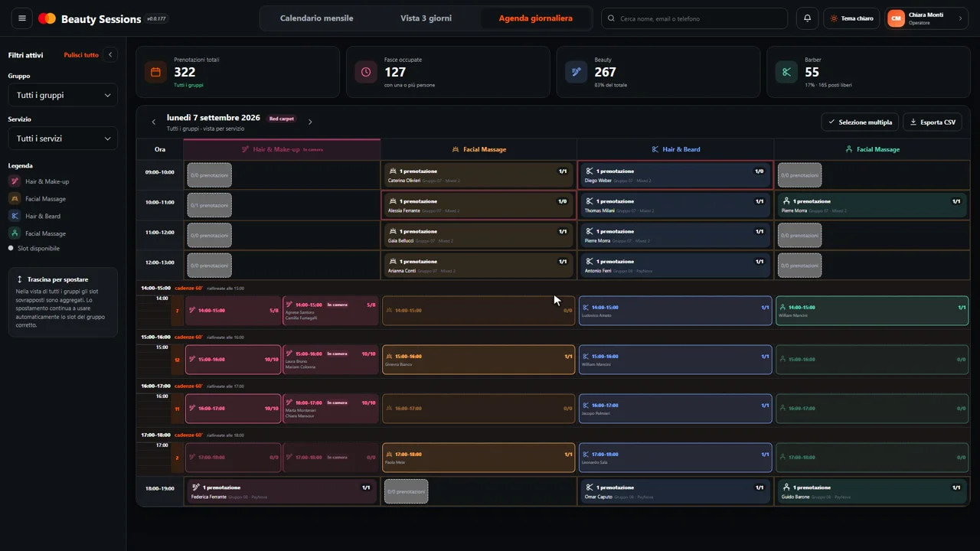Click the Red carpet badge
The image size is (980, 551).
(282, 119)
